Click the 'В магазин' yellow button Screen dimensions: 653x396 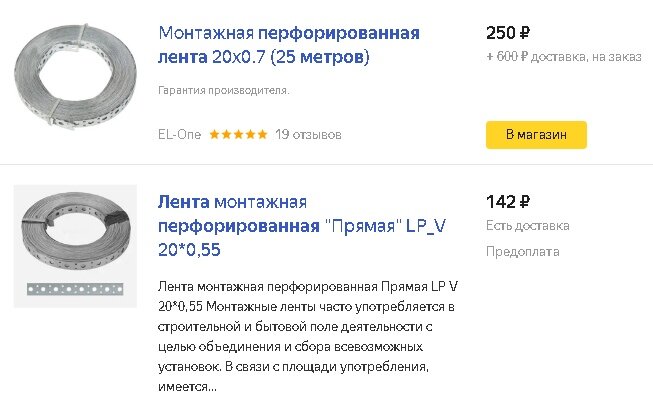tap(536, 135)
